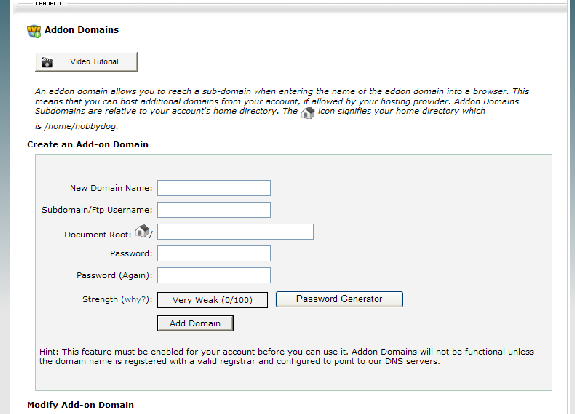
Task: Click the Create an Add-on Domain heading
Action: pos(88,144)
